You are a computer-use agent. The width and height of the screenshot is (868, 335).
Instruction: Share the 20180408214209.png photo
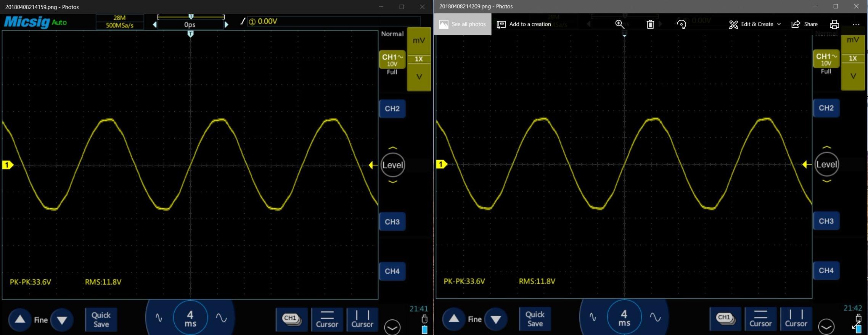click(804, 24)
